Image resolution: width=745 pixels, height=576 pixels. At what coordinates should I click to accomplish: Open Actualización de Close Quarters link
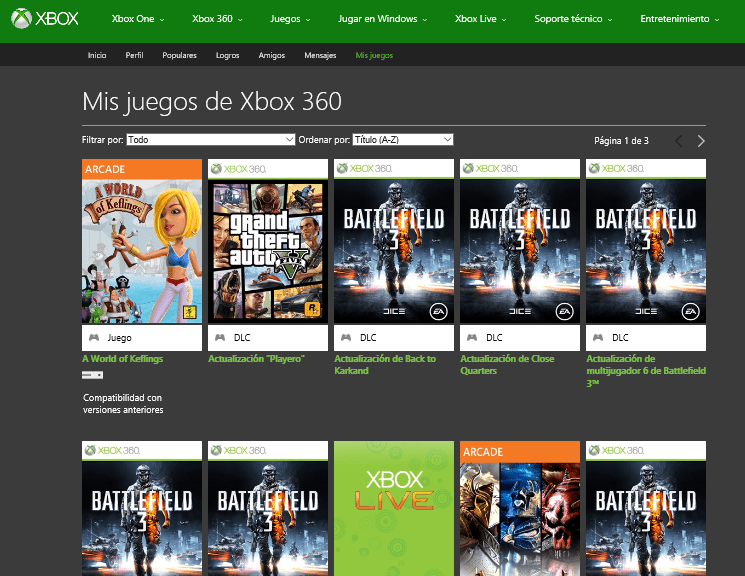[x=507, y=365]
